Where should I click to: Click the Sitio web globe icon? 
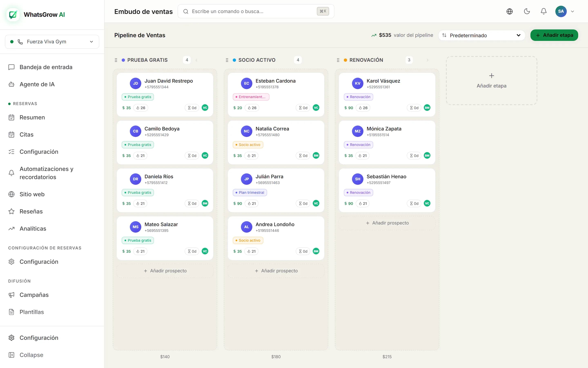11,194
